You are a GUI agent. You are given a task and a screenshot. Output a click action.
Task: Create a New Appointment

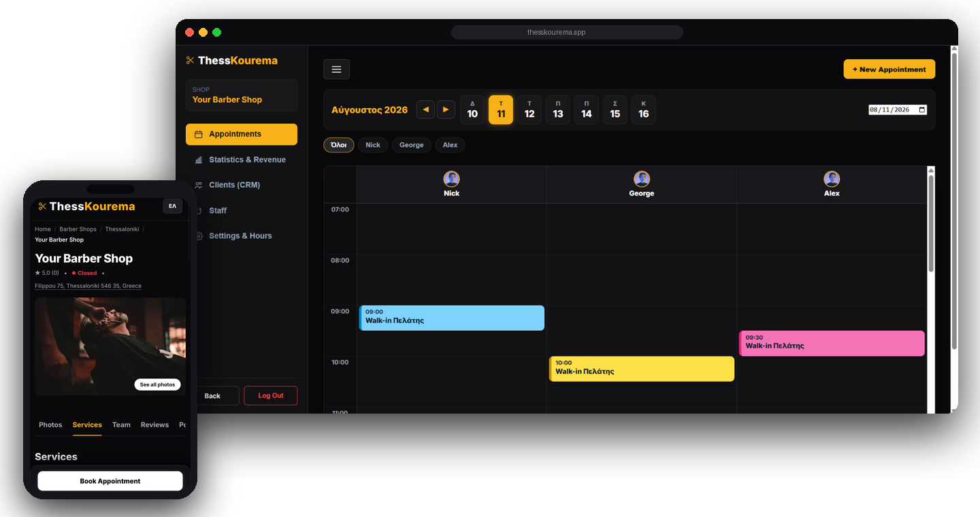pyautogui.click(x=889, y=69)
